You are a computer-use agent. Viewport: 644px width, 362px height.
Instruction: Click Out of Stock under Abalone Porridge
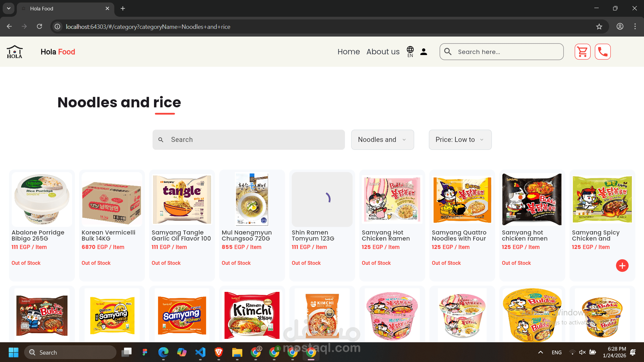(x=26, y=263)
